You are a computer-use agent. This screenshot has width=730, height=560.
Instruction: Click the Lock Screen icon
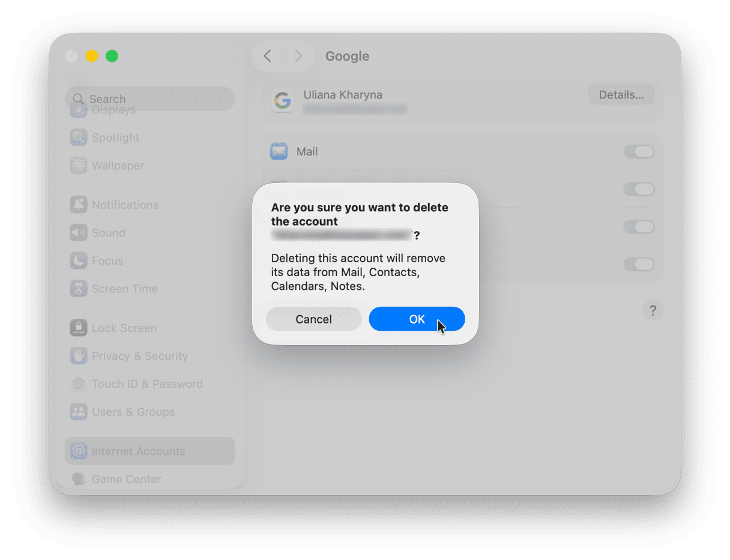[x=79, y=328]
